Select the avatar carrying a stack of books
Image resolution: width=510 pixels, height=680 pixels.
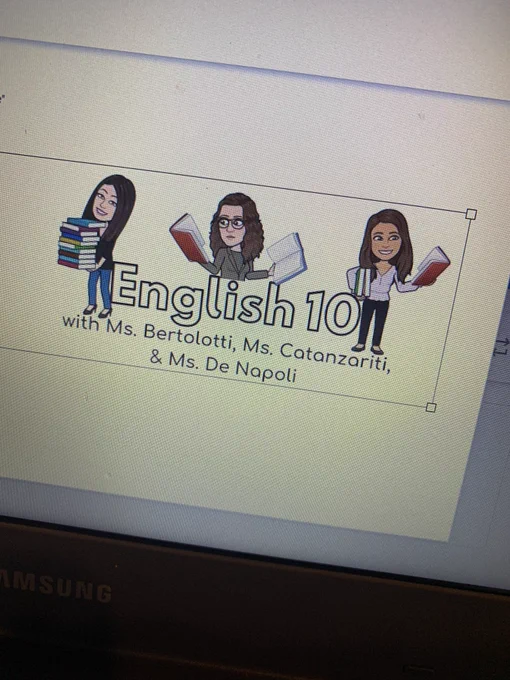[x=97, y=245]
